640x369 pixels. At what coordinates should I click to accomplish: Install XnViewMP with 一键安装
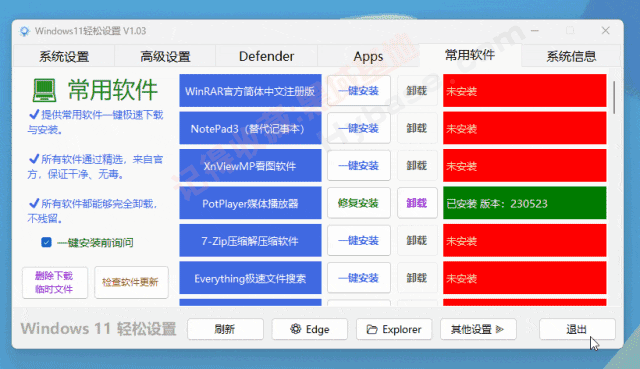(359, 166)
